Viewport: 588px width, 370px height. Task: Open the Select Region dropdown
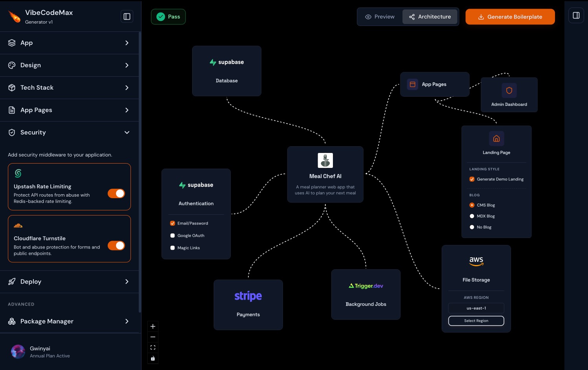[x=476, y=321]
